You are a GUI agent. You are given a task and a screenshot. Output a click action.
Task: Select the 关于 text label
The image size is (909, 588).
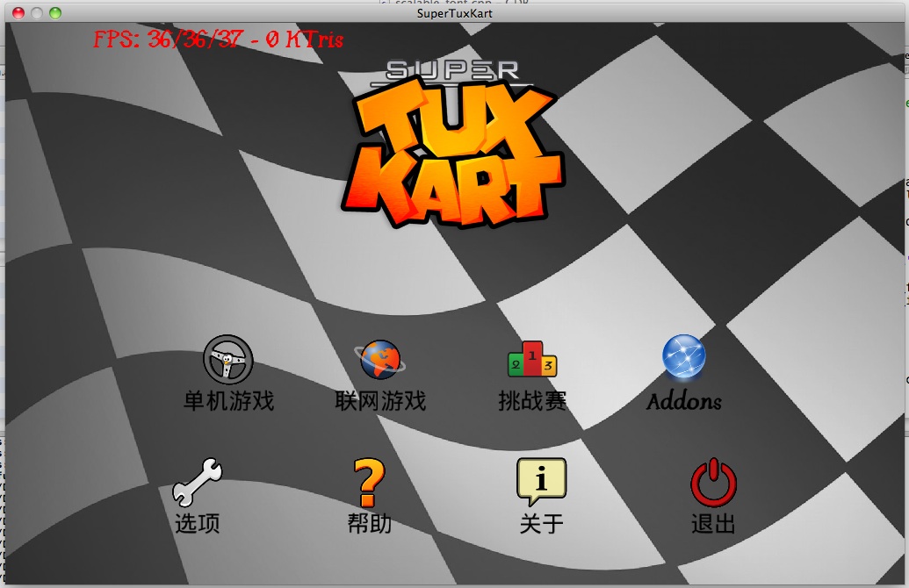pyautogui.click(x=541, y=524)
